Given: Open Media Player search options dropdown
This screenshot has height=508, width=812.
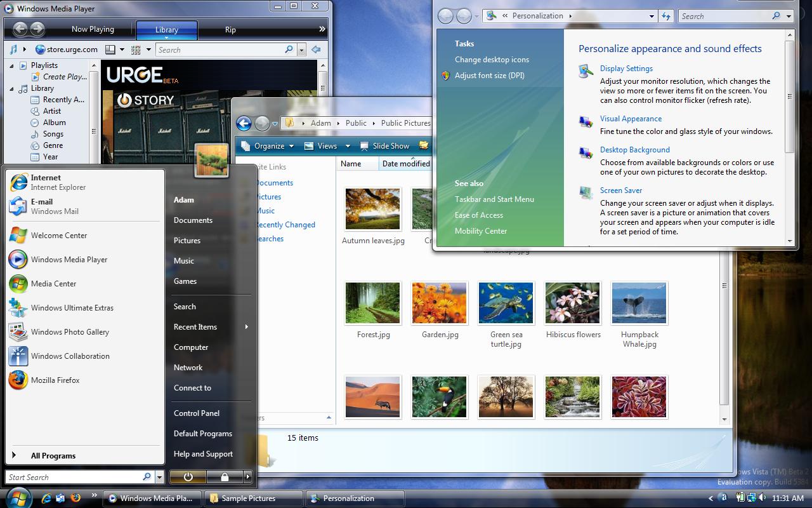Looking at the screenshot, I should tap(301, 50).
